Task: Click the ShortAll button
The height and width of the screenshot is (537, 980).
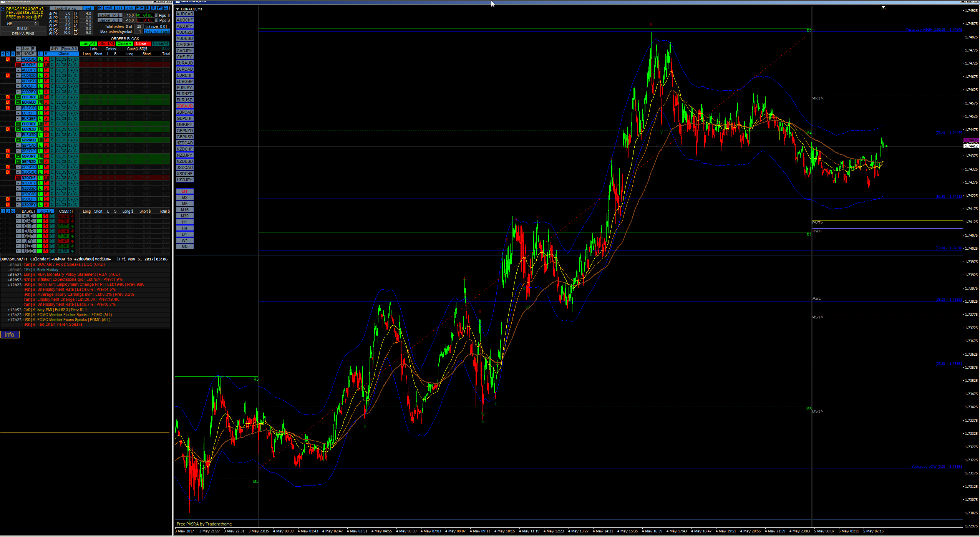Action: (x=106, y=43)
